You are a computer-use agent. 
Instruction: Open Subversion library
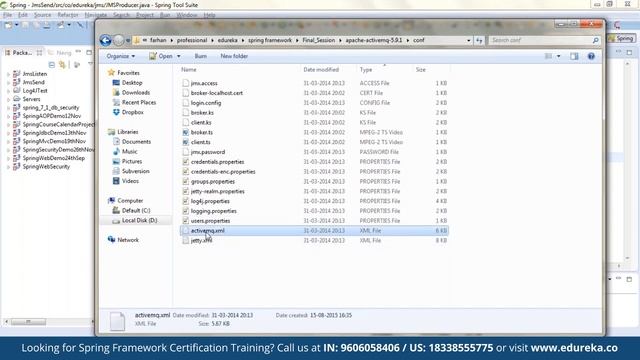click(x=136, y=171)
